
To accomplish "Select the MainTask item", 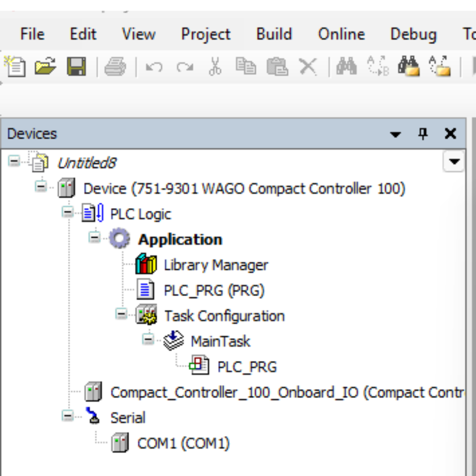I will (x=220, y=341).
